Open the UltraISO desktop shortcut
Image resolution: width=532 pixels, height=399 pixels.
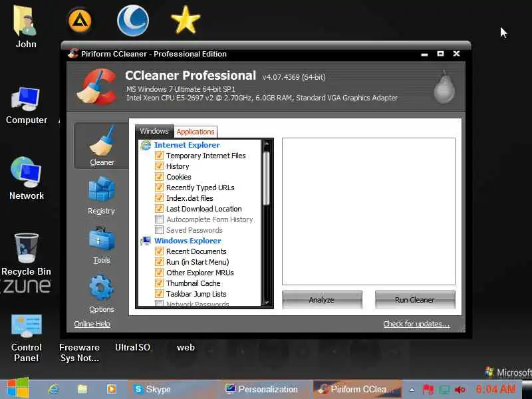132,347
